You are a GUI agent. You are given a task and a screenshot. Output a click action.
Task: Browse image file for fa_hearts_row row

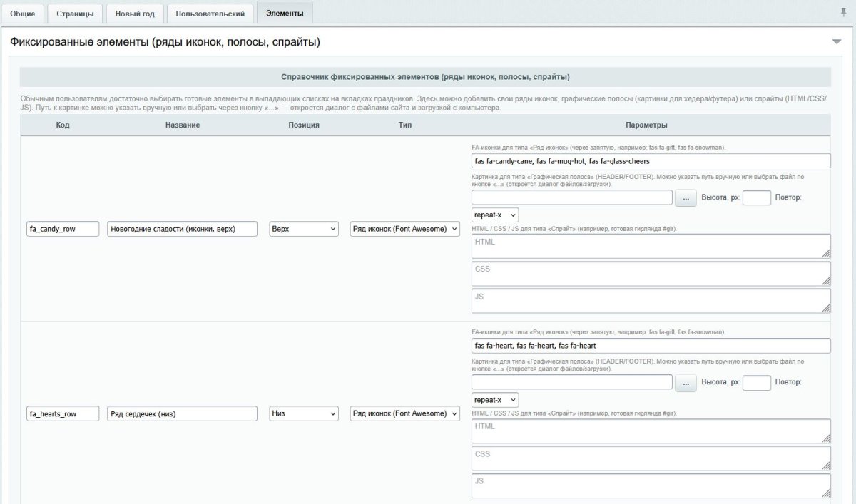[x=686, y=383]
